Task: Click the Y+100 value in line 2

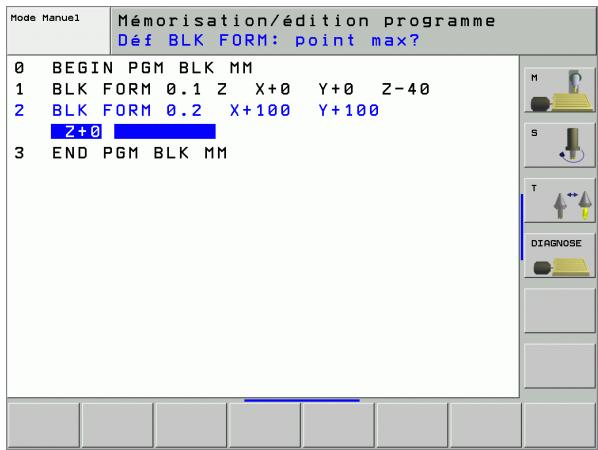Action: coord(349,111)
